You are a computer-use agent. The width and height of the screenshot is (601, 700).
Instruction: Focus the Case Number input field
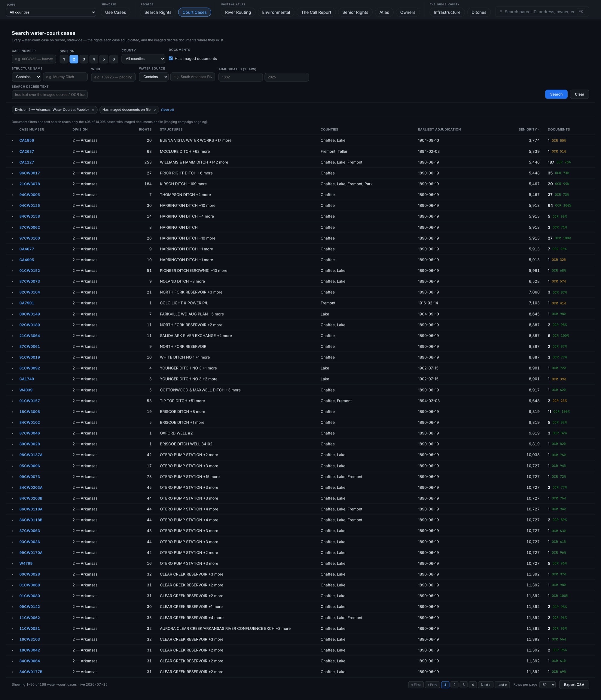pyautogui.click(x=34, y=59)
